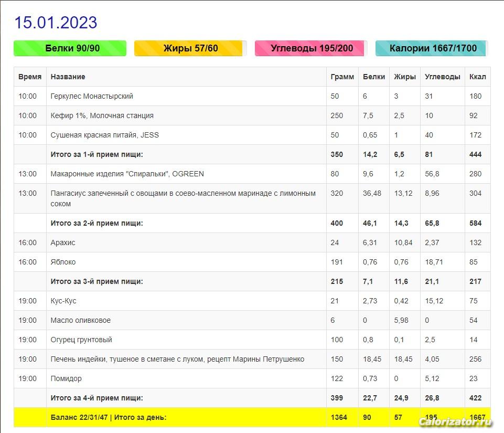
Task: Click the yellow Жиры 57/60 progress bar
Action: coord(190,48)
